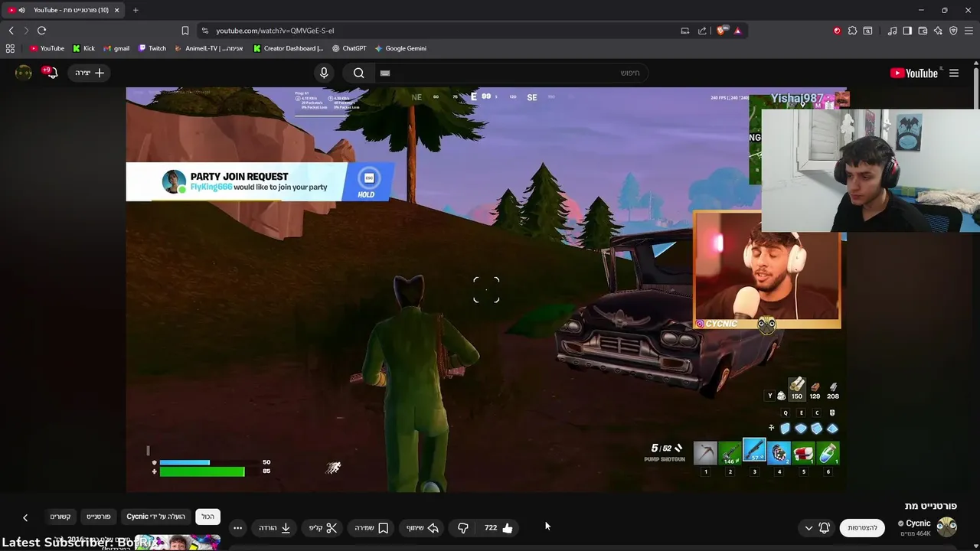Dislike the video
980x551 pixels.
462,527
